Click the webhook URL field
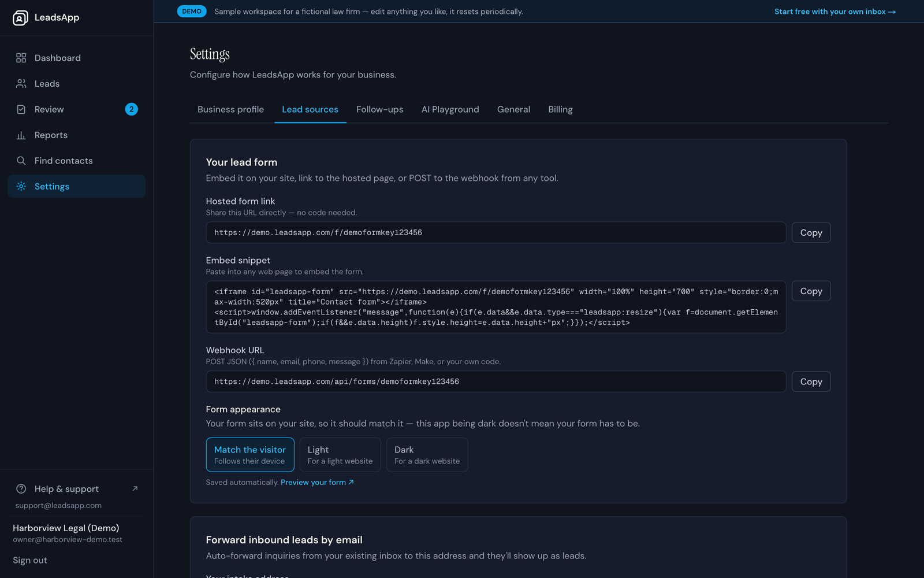Screen dimensions: 924x578 (x=496, y=381)
